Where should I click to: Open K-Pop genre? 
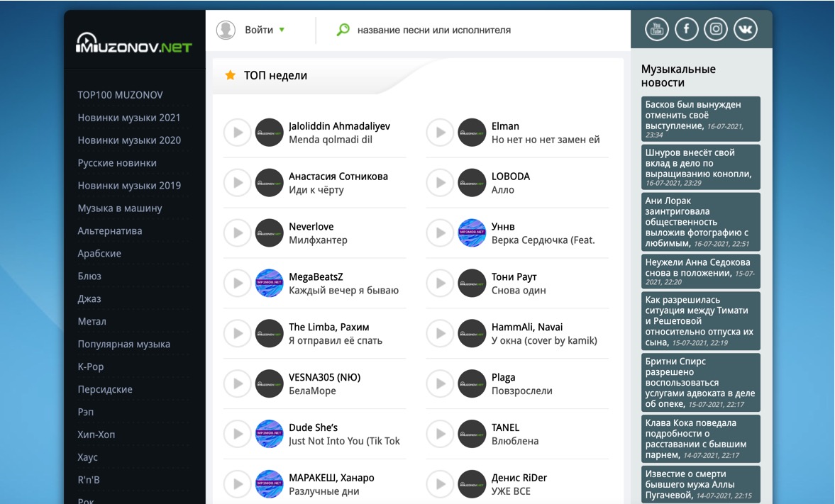[x=91, y=366]
